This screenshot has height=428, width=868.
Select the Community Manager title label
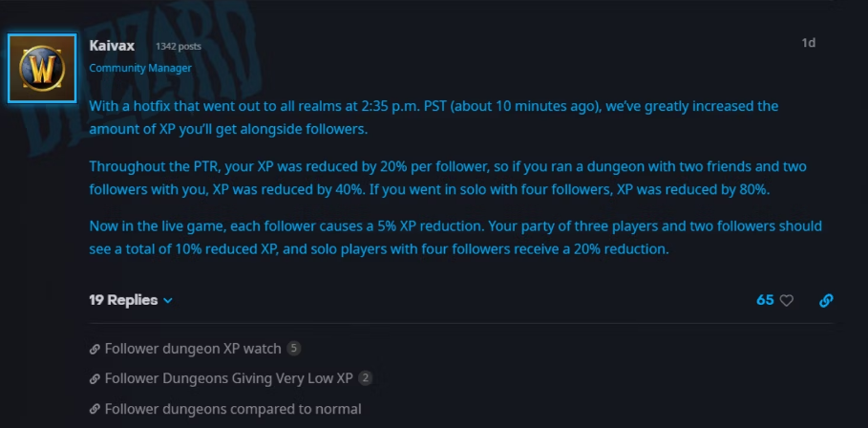[140, 68]
